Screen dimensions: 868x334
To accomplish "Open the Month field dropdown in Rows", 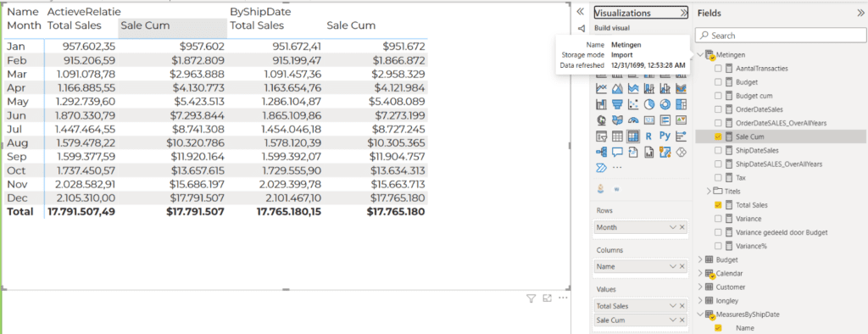I will click(x=672, y=227).
